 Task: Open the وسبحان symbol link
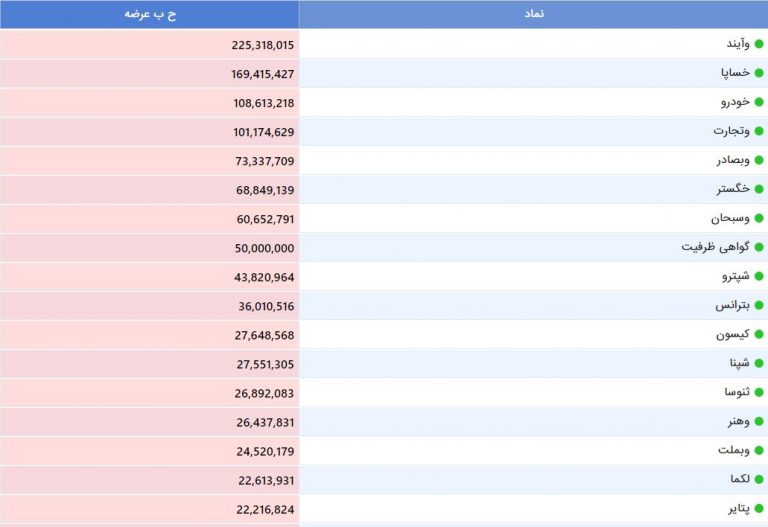coord(730,218)
